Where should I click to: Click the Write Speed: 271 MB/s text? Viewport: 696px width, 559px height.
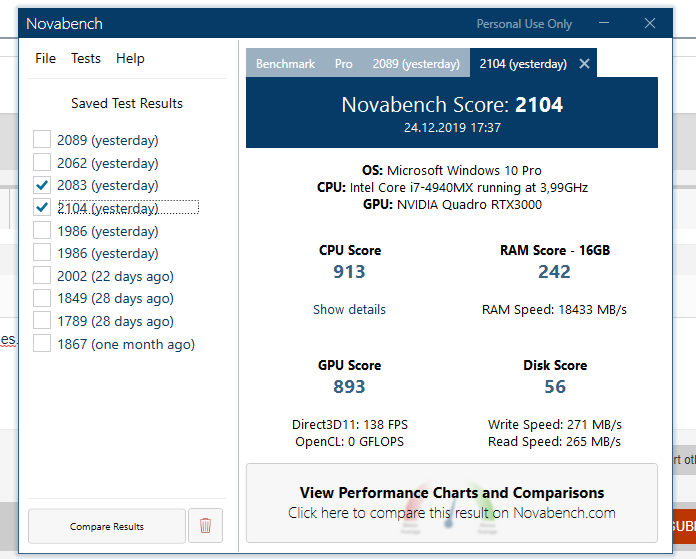point(555,424)
